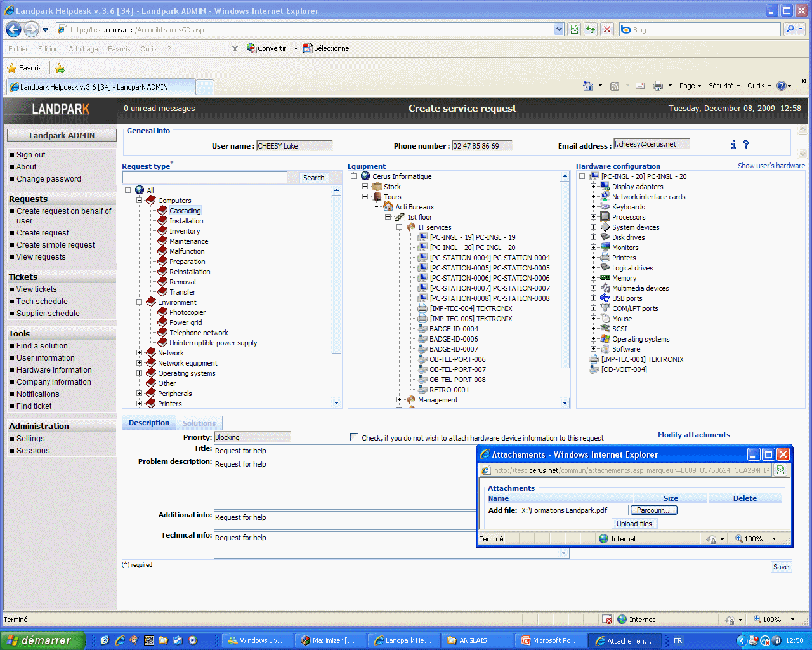Screen dimensions: 812x650
Task: Click the globe icon beside Cerus Informatique
Action: pyautogui.click(x=365, y=176)
